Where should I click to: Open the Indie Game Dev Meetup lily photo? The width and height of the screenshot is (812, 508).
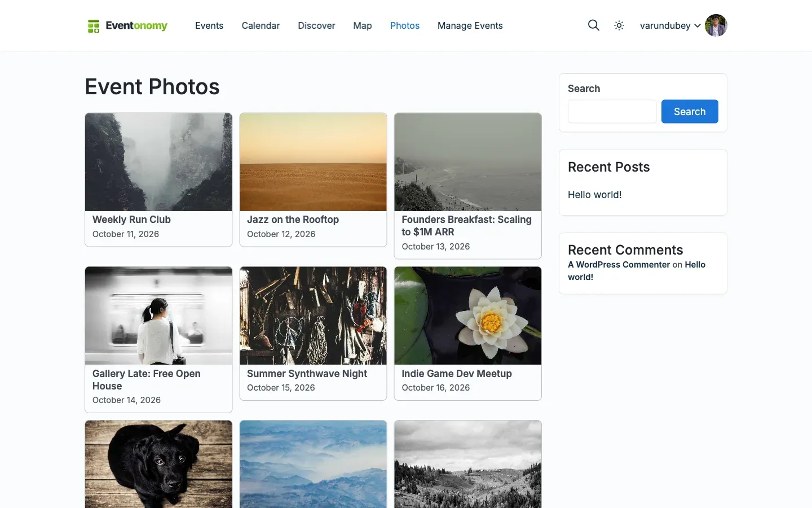click(468, 316)
